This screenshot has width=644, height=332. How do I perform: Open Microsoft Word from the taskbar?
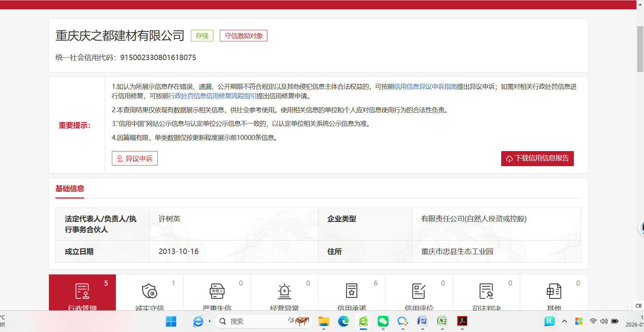(x=422, y=321)
